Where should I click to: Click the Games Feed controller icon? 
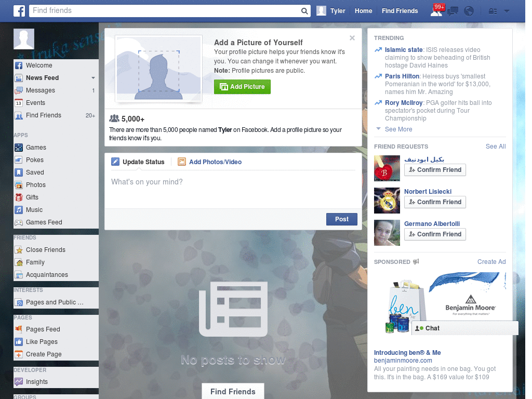[x=19, y=222]
